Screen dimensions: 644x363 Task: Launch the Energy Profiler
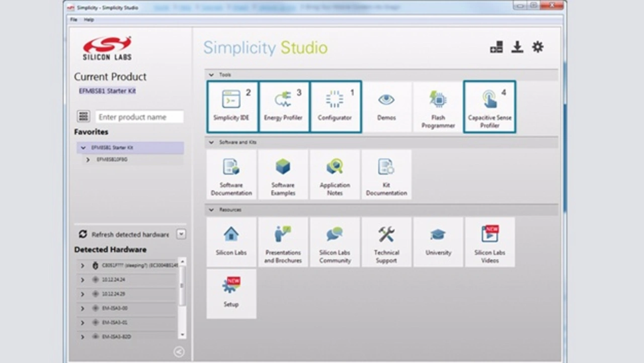click(x=284, y=107)
